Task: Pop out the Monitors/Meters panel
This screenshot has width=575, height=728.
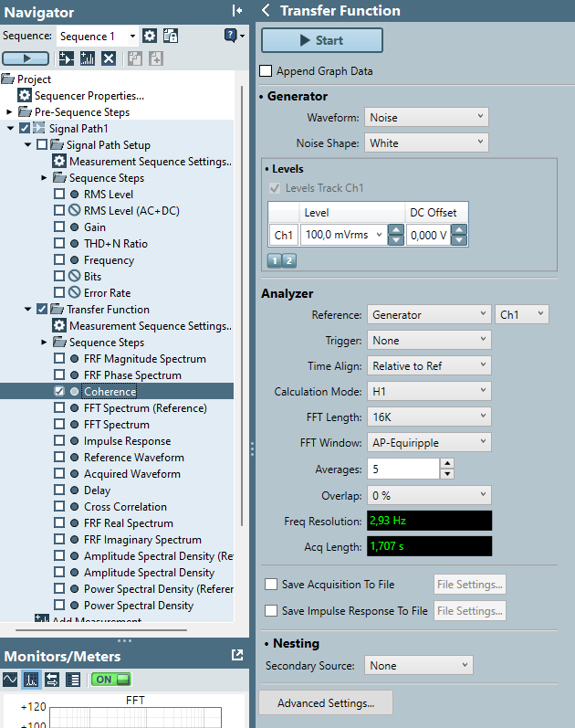Action: pos(237,655)
